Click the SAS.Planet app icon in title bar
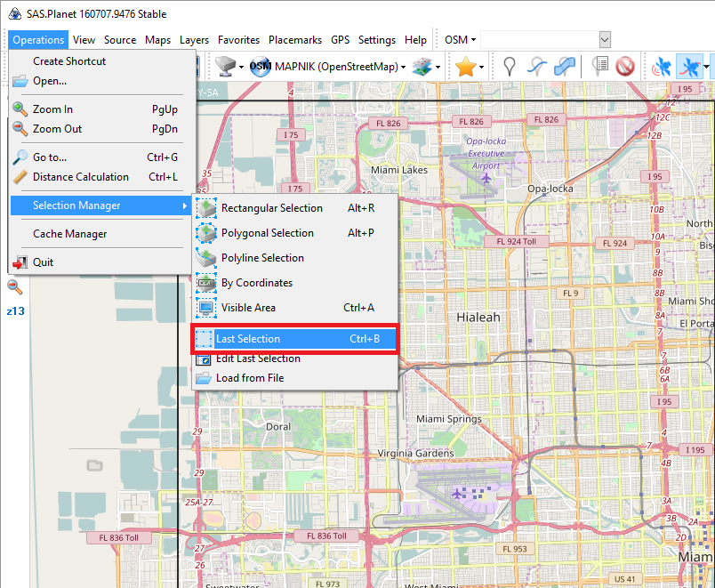This screenshot has width=715, height=588. tap(14, 13)
